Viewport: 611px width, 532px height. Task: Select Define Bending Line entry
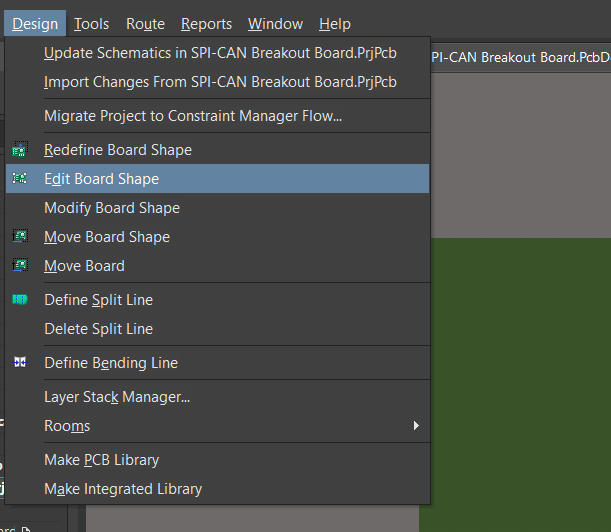pyautogui.click(x=218, y=362)
